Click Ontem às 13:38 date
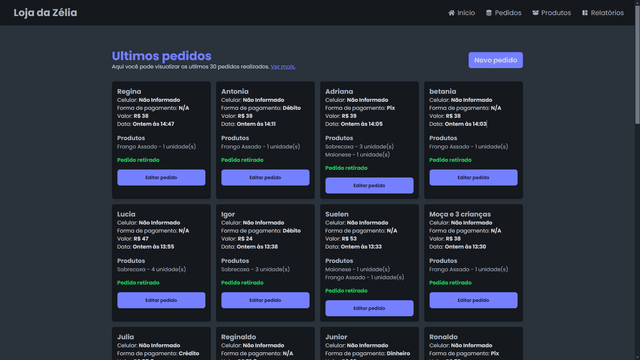This screenshot has width=640, height=360. coord(258,247)
